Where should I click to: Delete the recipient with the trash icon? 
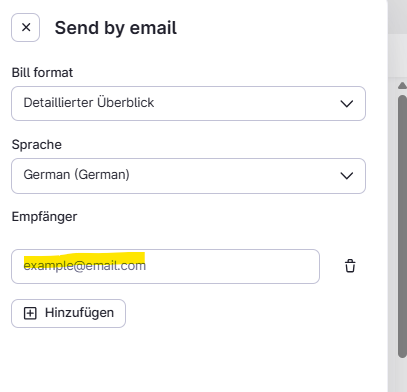(350, 266)
